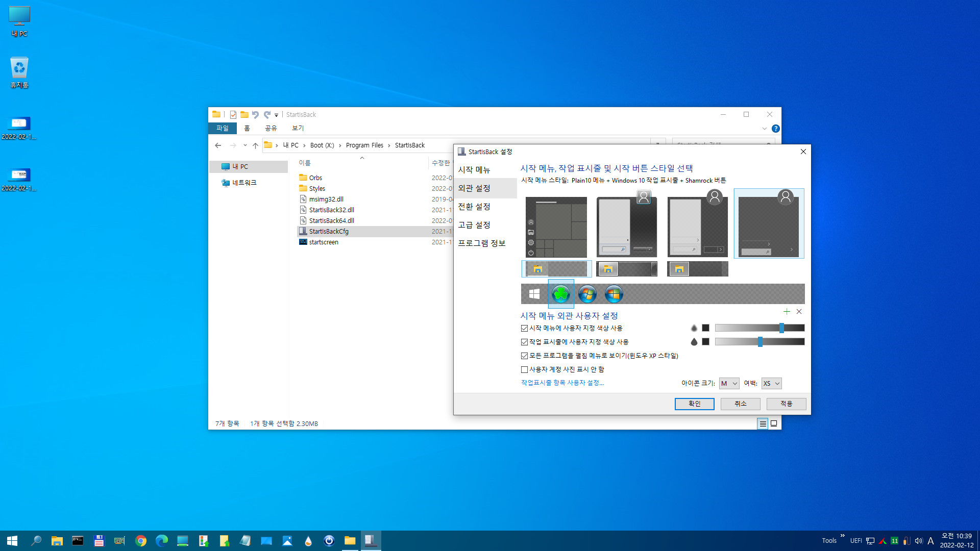Click the 취소 cancel button

point(740,404)
